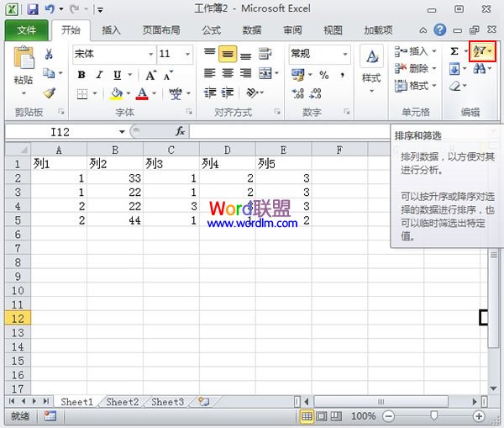The width and height of the screenshot is (504, 428).
Task: Open Sort and Filter button
Action: (482, 51)
